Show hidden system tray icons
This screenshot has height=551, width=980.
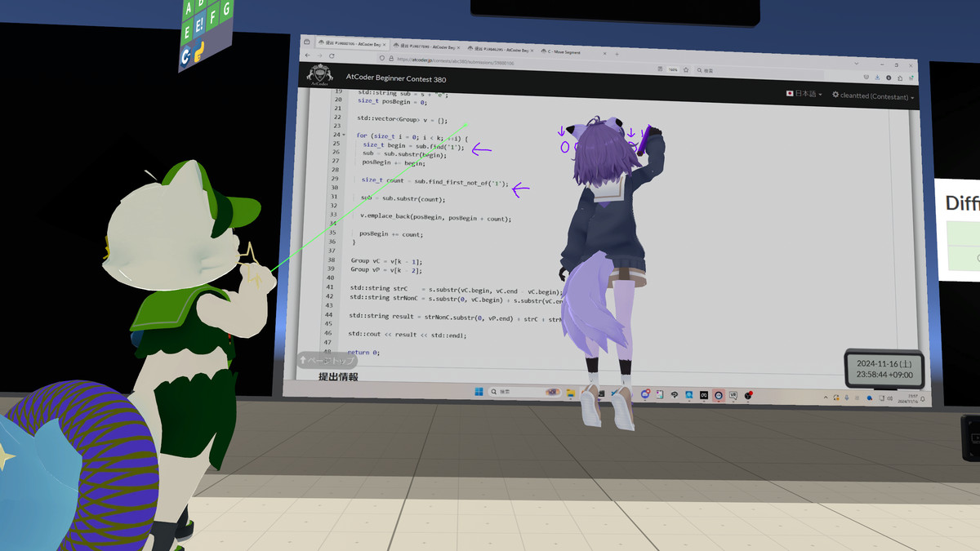click(x=826, y=398)
